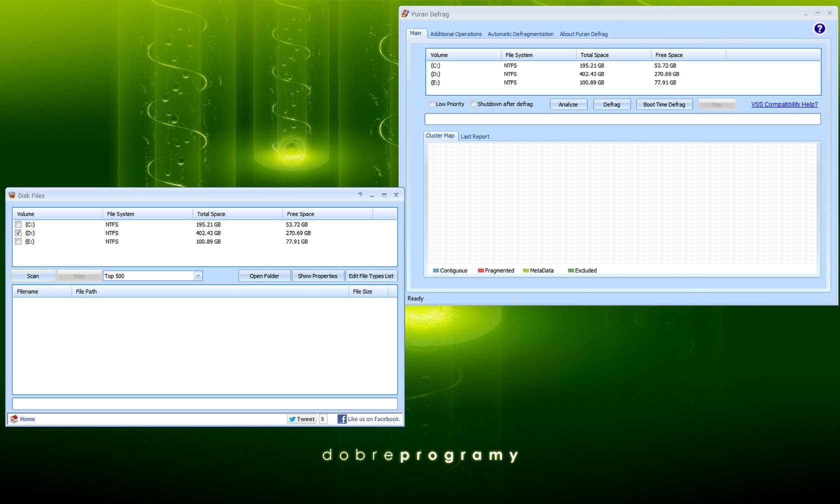This screenshot has width=840, height=504.
Task: Click the Analyze button
Action: (568, 104)
